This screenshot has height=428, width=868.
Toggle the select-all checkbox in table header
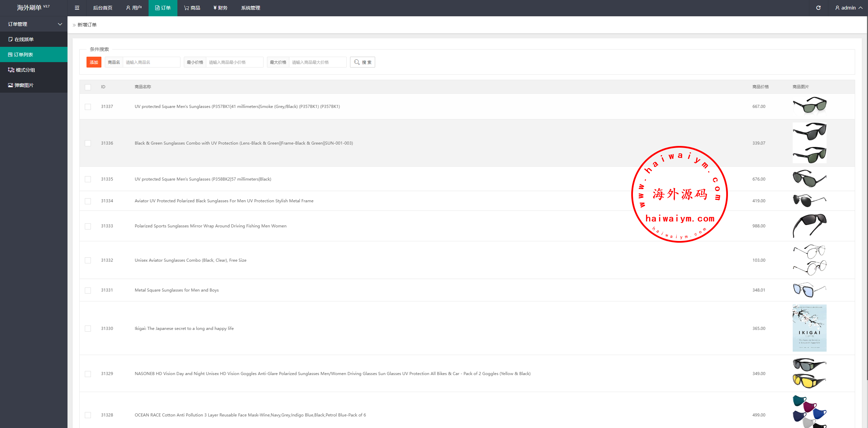[x=88, y=87]
